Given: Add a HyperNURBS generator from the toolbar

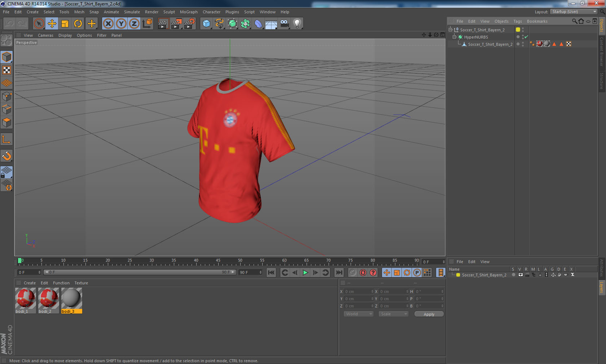Looking at the screenshot, I should click(232, 24).
